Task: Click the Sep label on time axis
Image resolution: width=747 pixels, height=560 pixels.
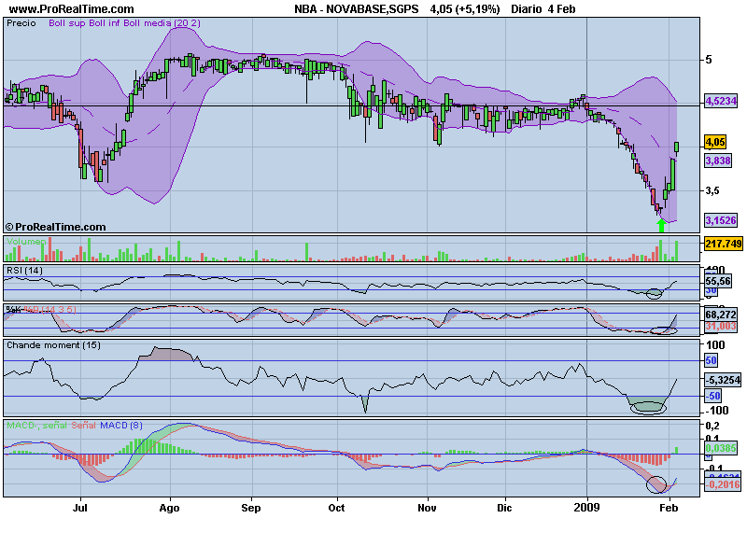Action: coord(251,508)
